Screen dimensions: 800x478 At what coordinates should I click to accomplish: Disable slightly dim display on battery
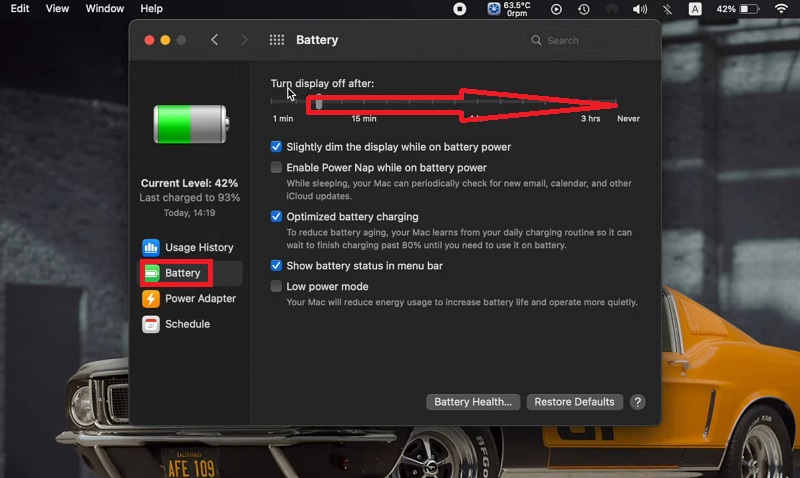pyautogui.click(x=277, y=147)
